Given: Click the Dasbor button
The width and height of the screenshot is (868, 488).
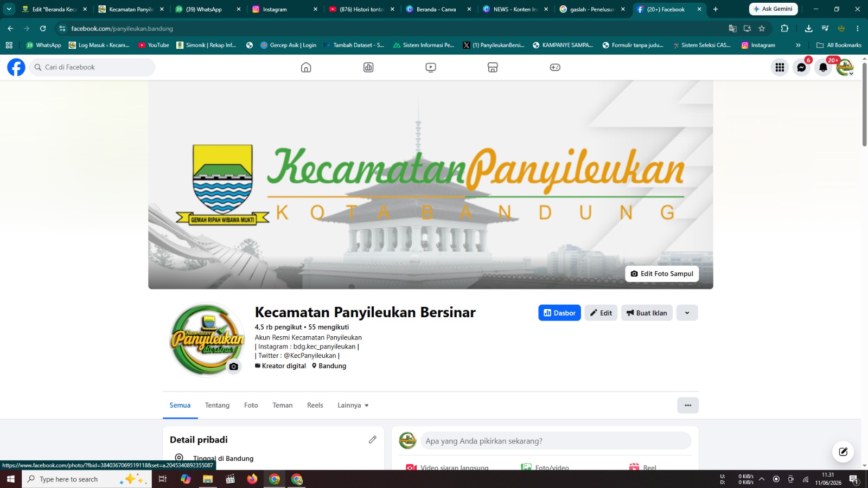Looking at the screenshot, I should tap(559, 313).
